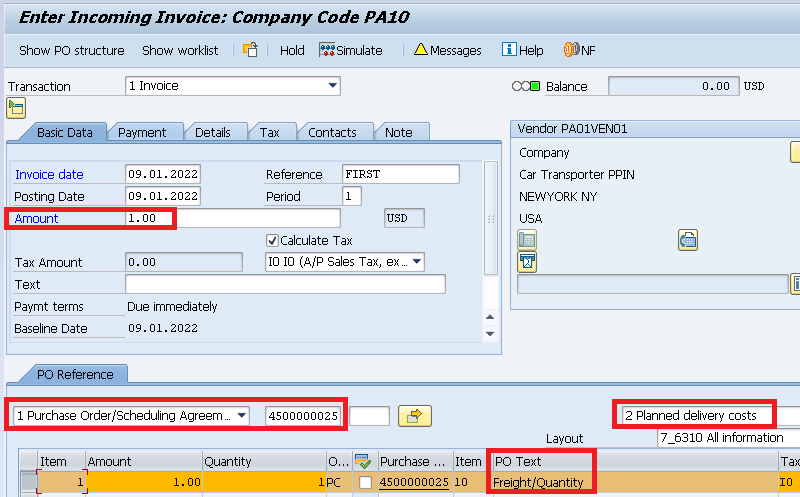Click into the Amount input field
800x497 pixels.
click(232, 218)
